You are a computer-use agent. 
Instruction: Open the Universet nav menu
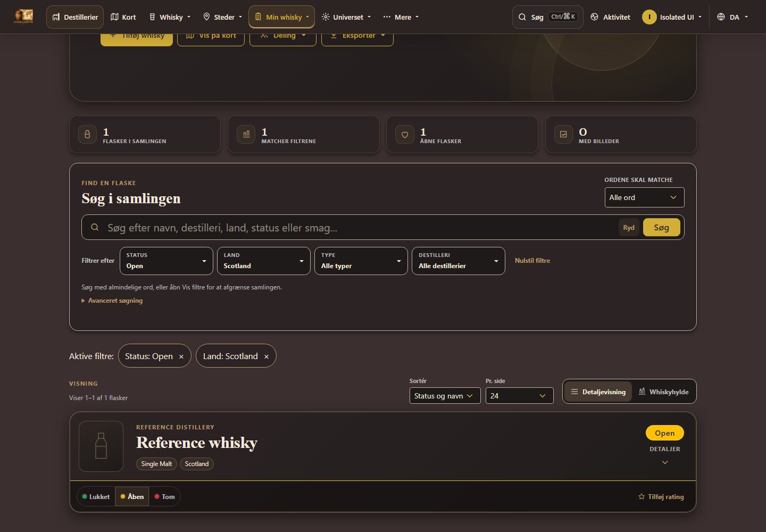(x=346, y=17)
